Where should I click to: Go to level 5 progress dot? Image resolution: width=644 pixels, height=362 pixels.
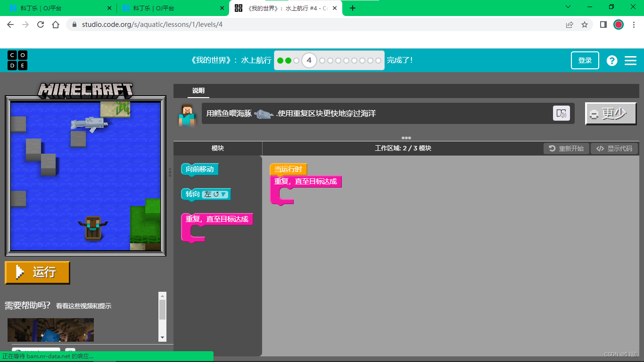point(322,60)
